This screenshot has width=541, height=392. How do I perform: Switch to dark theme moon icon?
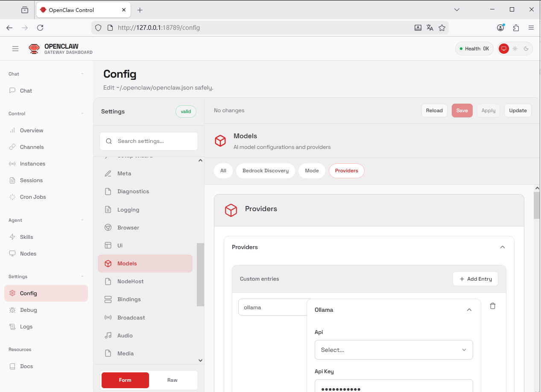pos(526,49)
